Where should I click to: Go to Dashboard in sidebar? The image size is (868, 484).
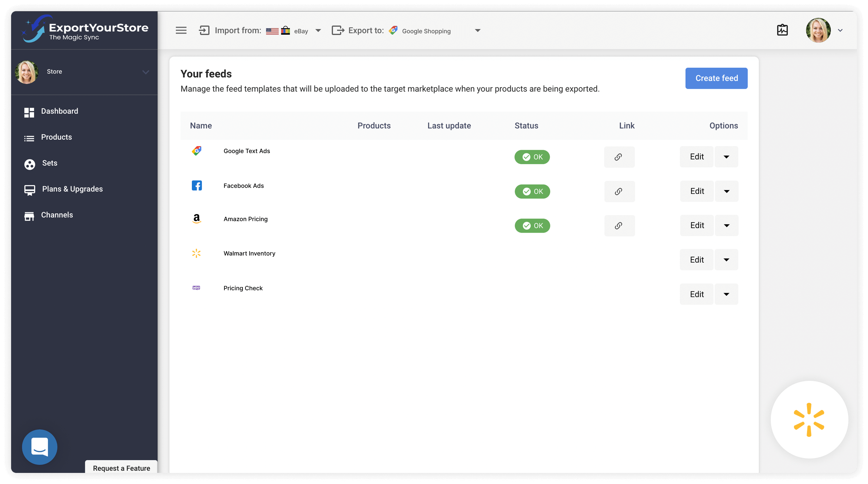pyautogui.click(x=59, y=111)
